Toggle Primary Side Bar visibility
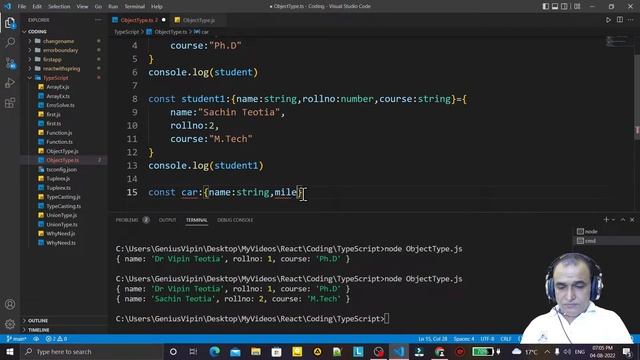This screenshot has width=640, height=360. [546, 7]
